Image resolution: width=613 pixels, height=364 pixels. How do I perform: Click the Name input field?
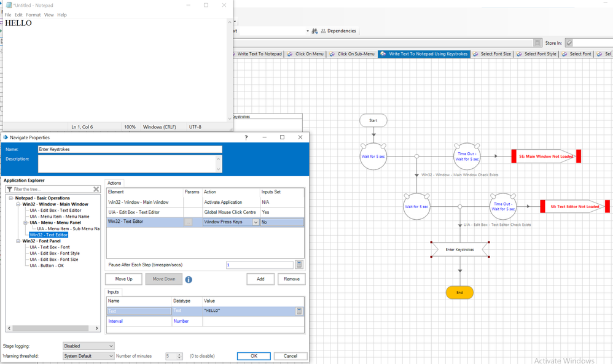(x=130, y=149)
